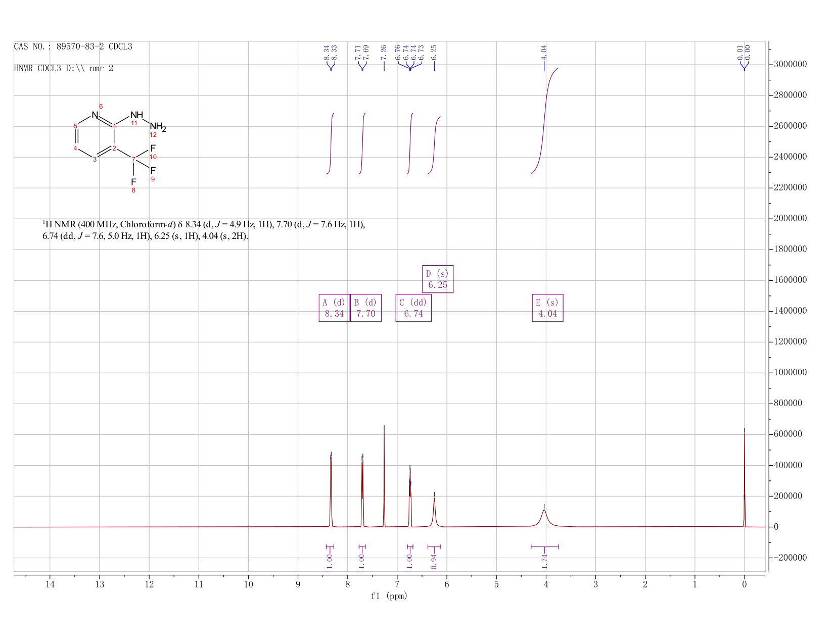834x644 pixels.
Task: Click the broad peak at 4.04 ppm
Action: [x=544, y=518]
